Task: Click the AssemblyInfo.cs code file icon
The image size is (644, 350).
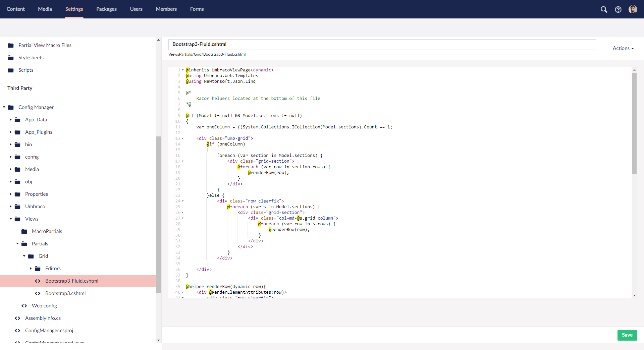Action: tap(17, 318)
